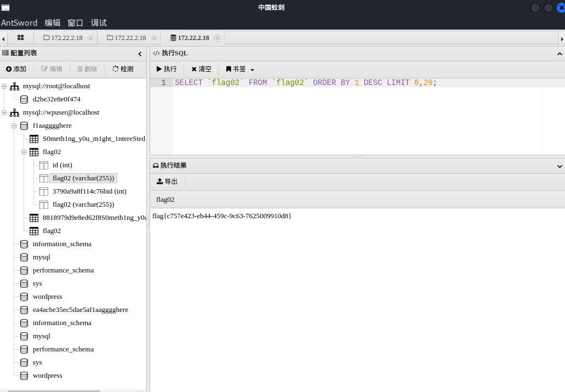Clear the SQL editor with 清空
Image resolution: width=565 pixels, height=392 pixels.
[x=202, y=69]
